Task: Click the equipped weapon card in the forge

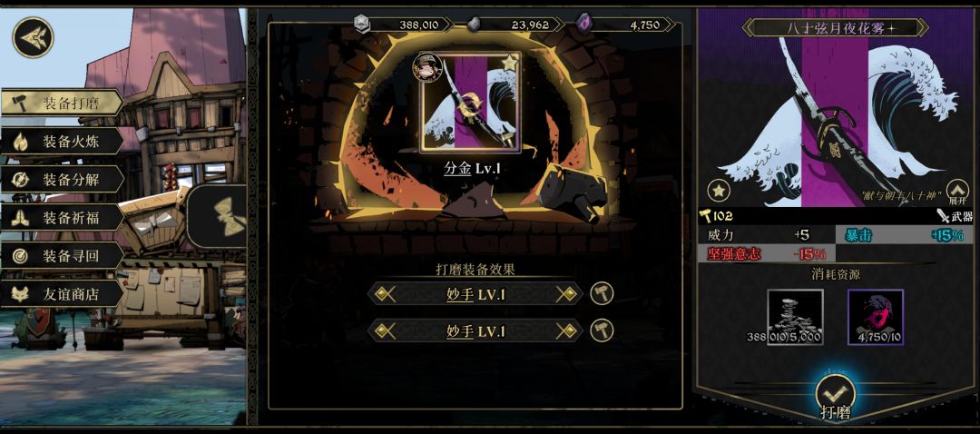Action: tap(471, 103)
